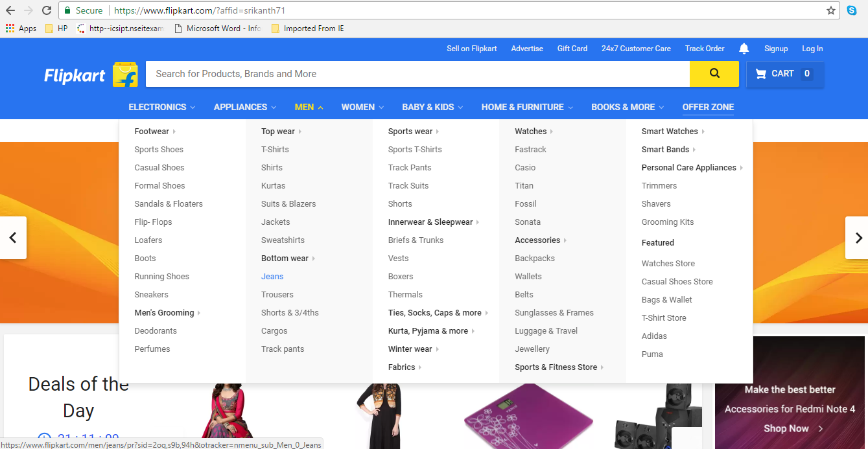This screenshot has height=449, width=868.
Task: Expand the Baby & Kids menu
Action: 432,107
